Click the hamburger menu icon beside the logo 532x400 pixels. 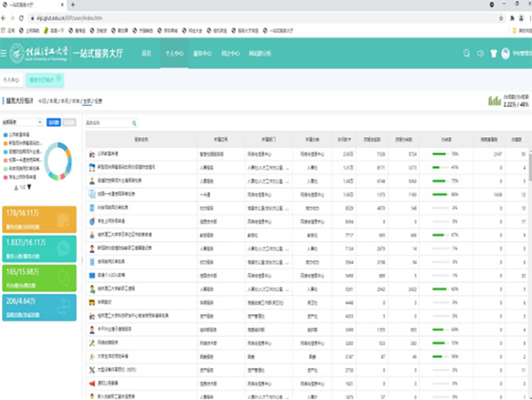(x=4, y=53)
